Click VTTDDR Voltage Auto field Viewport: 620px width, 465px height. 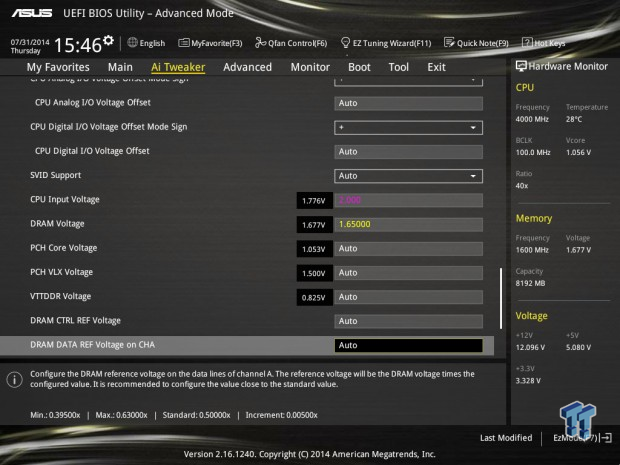pos(408,297)
